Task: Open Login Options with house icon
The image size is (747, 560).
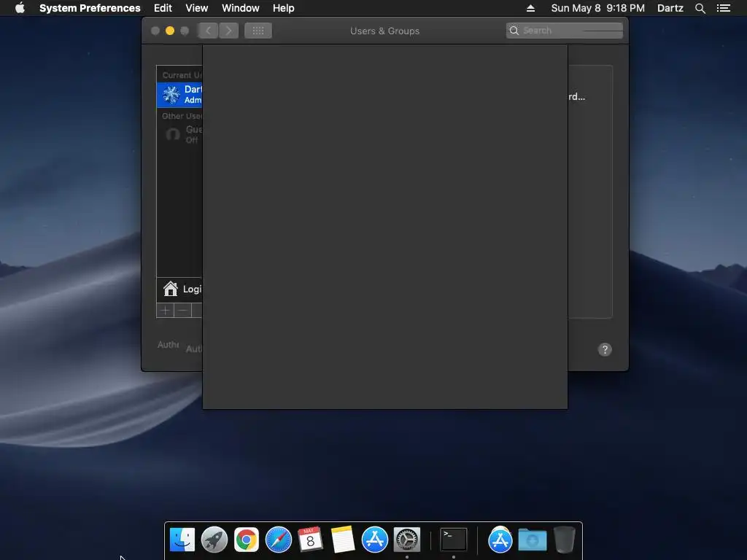Action: 179,289
